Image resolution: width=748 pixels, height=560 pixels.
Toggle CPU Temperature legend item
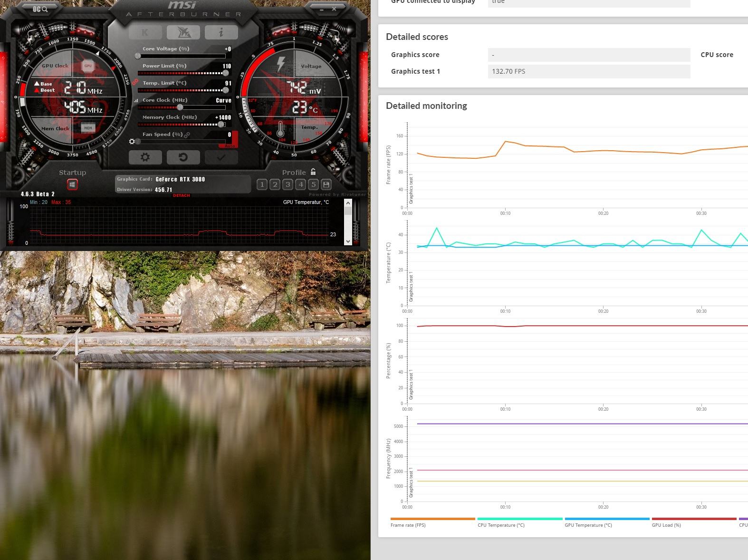[519, 522]
